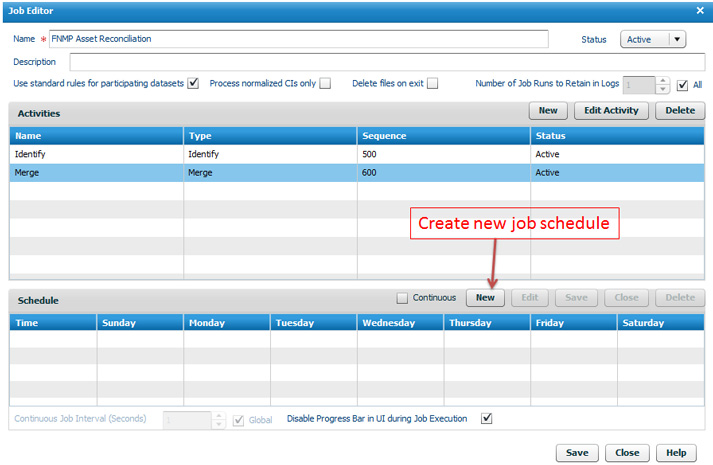Create a new job schedule
The image size is (713, 465).
[x=485, y=298]
